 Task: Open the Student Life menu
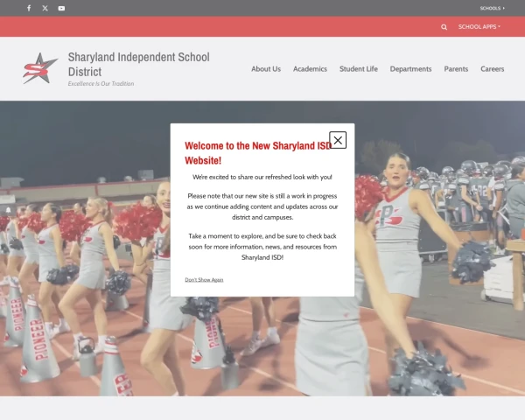click(x=358, y=68)
